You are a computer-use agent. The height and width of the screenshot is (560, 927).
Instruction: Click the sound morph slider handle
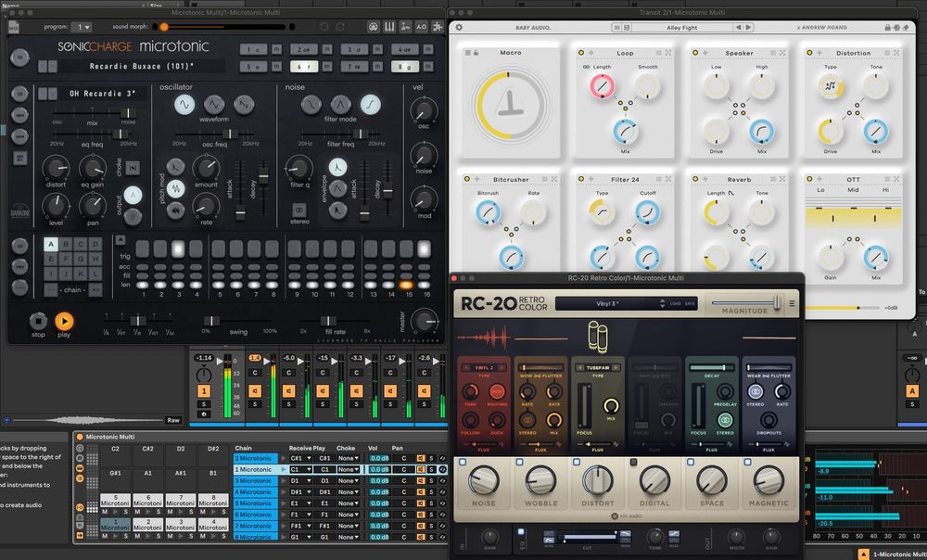(164, 27)
